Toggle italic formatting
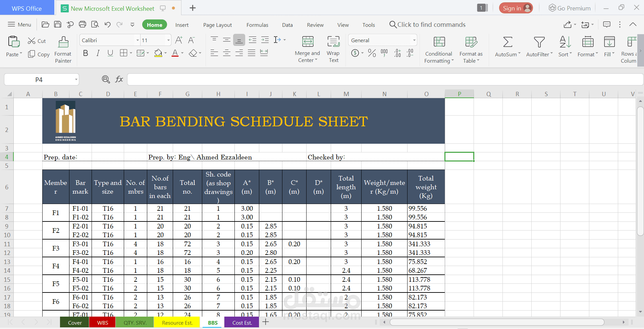 (98, 53)
